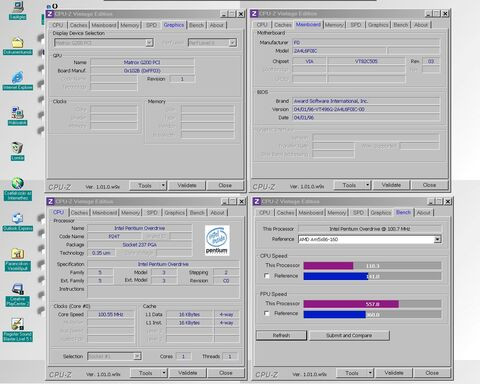The image size is (480, 384).
Task: Click the VT82C505 chipset value
Action: coord(366,61)
